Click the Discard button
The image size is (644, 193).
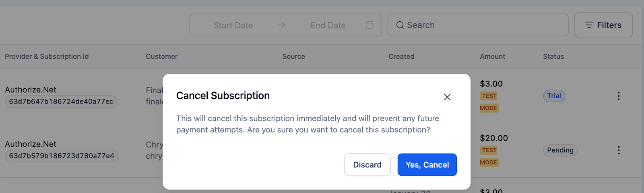[x=367, y=165]
